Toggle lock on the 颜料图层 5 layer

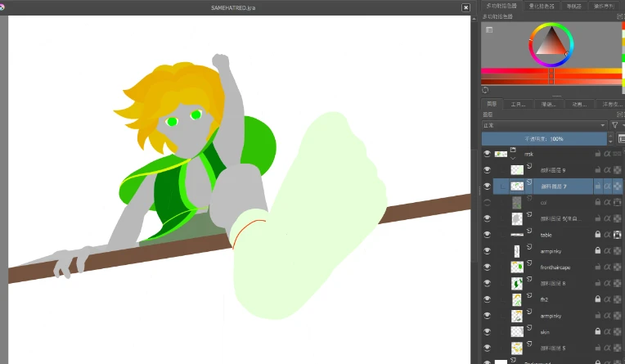[597, 348]
